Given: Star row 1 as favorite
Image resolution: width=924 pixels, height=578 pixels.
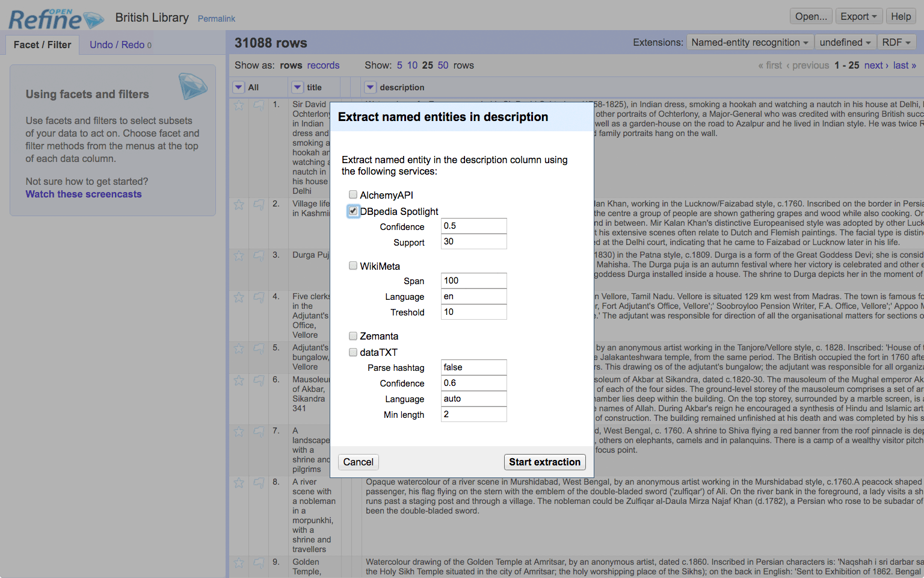Looking at the screenshot, I should pos(239,105).
